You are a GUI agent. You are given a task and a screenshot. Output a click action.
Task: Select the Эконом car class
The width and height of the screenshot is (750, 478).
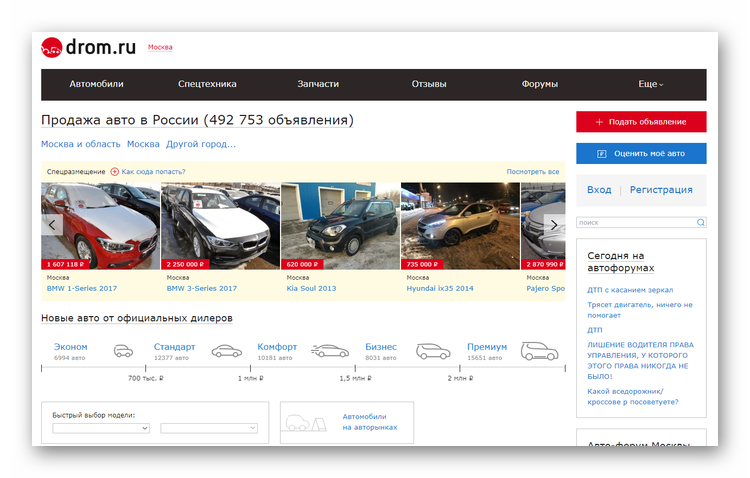pyautogui.click(x=70, y=347)
